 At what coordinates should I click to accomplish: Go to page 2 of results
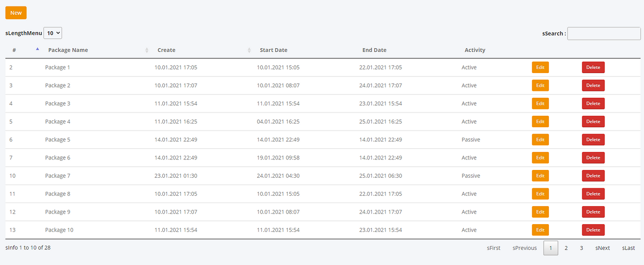(566, 248)
